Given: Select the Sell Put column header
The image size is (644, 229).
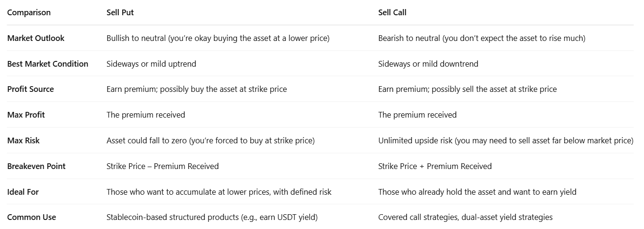Looking at the screenshot, I should [120, 12].
